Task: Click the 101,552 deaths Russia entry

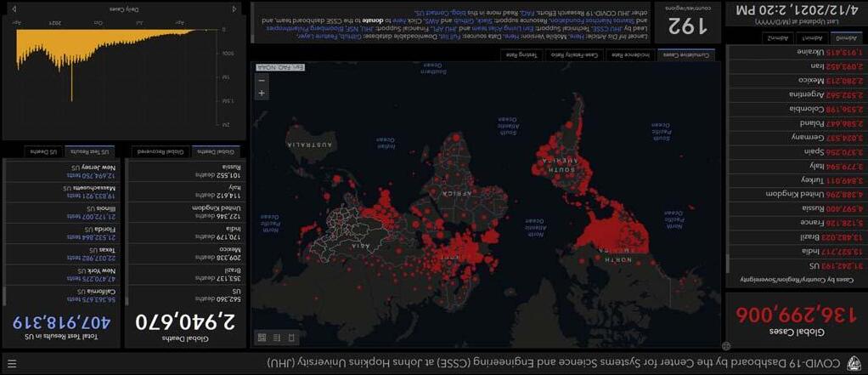Action: pos(187,170)
